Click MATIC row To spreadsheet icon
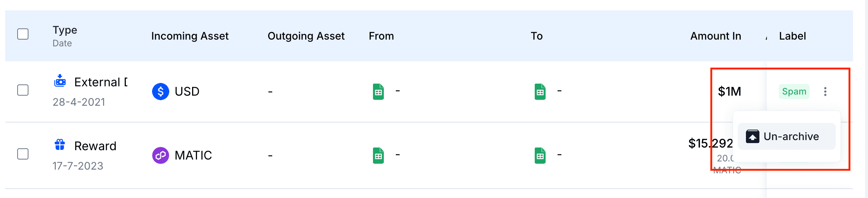The width and height of the screenshot is (868, 198). point(540,155)
